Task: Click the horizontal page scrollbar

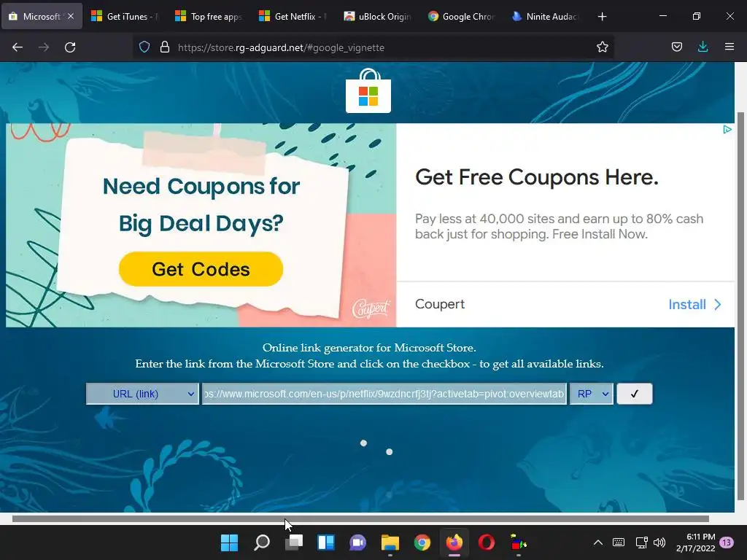Action: [360, 518]
